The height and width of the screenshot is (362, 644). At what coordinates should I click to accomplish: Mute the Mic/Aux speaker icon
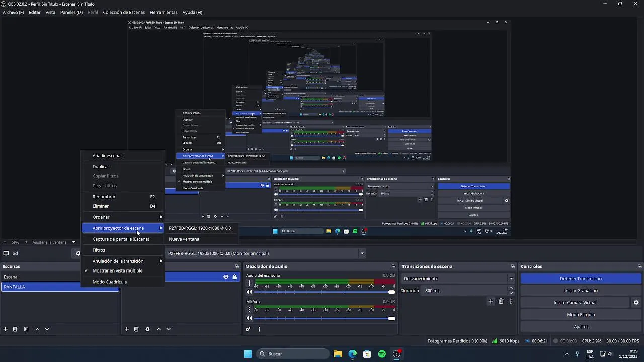(249, 318)
